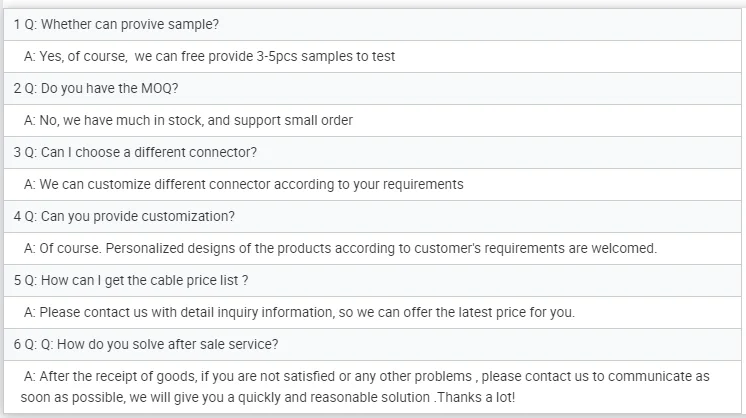Select the answer about free 3-5pcs samples

point(209,56)
